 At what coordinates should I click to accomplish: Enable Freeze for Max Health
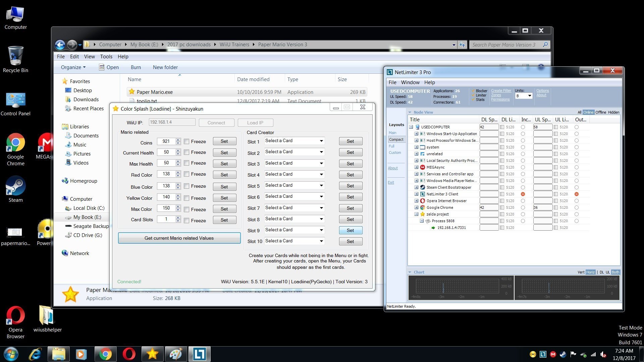coord(186,163)
